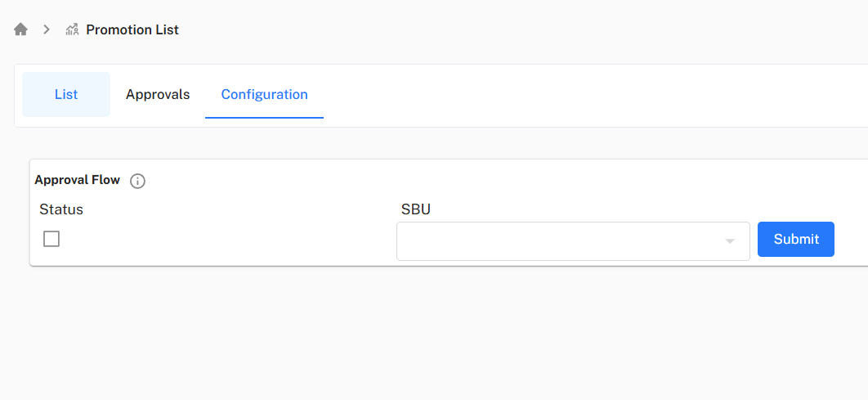Show Approval Flow info tooltip icon
Screen dimensions: 868x400
138,181
